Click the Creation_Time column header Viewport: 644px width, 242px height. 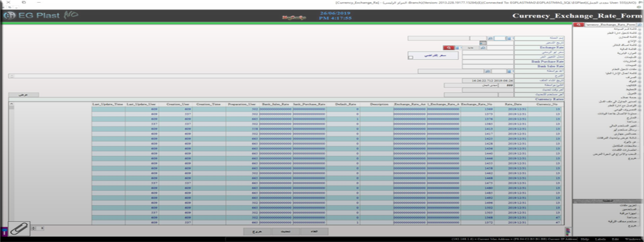(209, 105)
